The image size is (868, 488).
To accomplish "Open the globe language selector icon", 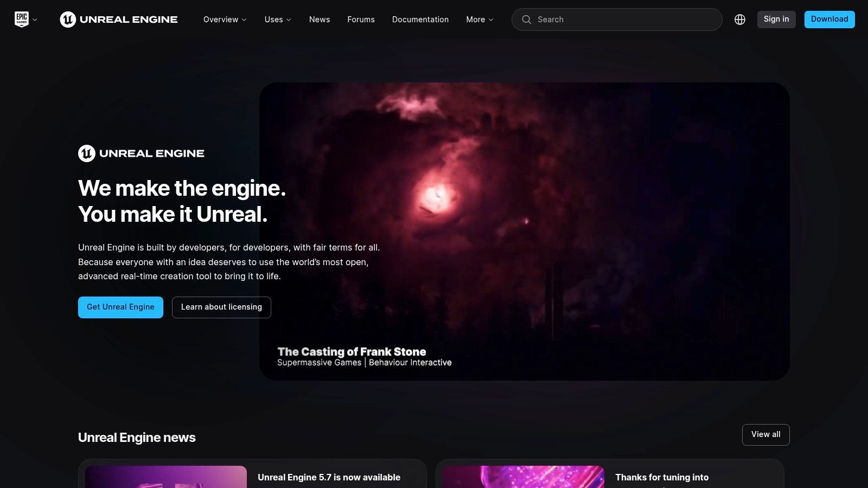I will click(x=740, y=19).
